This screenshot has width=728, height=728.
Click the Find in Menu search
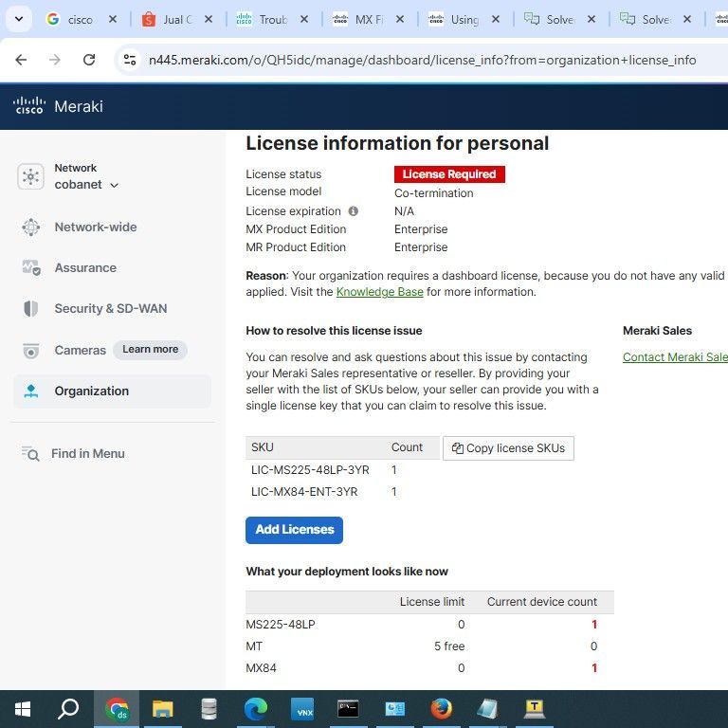click(x=87, y=454)
